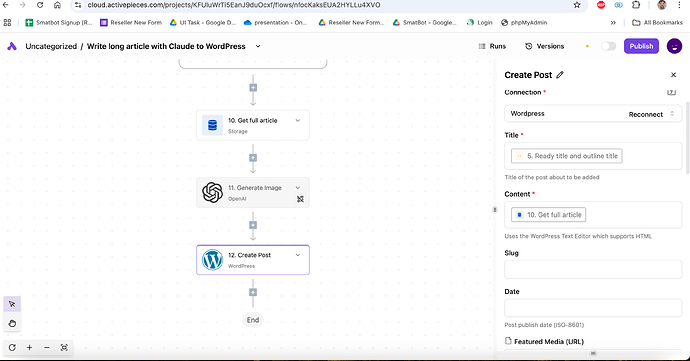Click the fit-to-view canvas icon

click(x=64, y=347)
